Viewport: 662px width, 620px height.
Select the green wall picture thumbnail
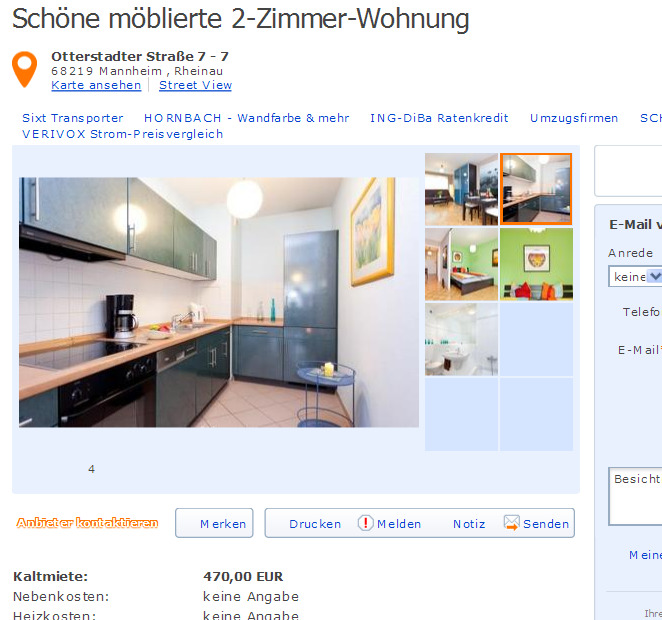pyautogui.click(x=536, y=264)
